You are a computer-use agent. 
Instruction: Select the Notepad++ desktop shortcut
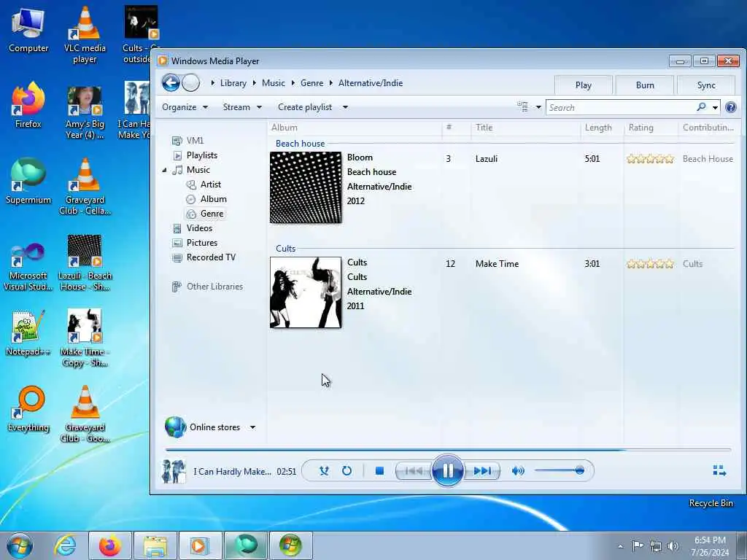pos(28,333)
